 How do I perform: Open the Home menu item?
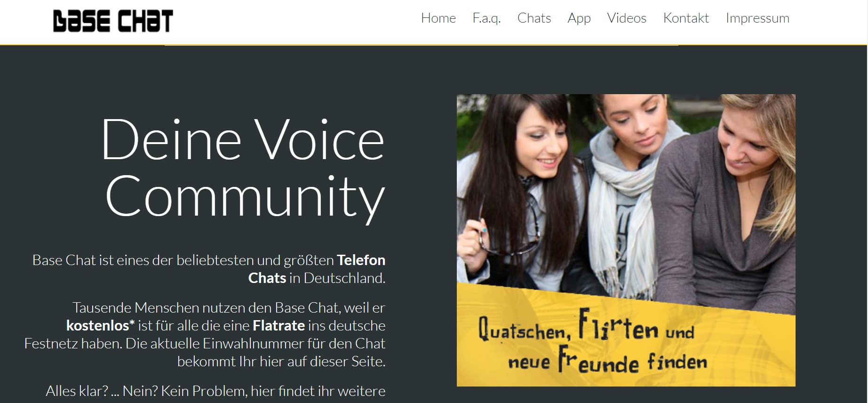(438, 18)
